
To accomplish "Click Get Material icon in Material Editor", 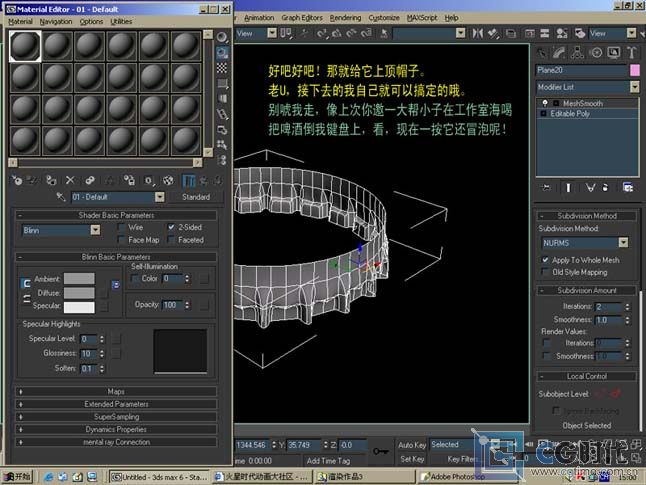I will (16, 180).
